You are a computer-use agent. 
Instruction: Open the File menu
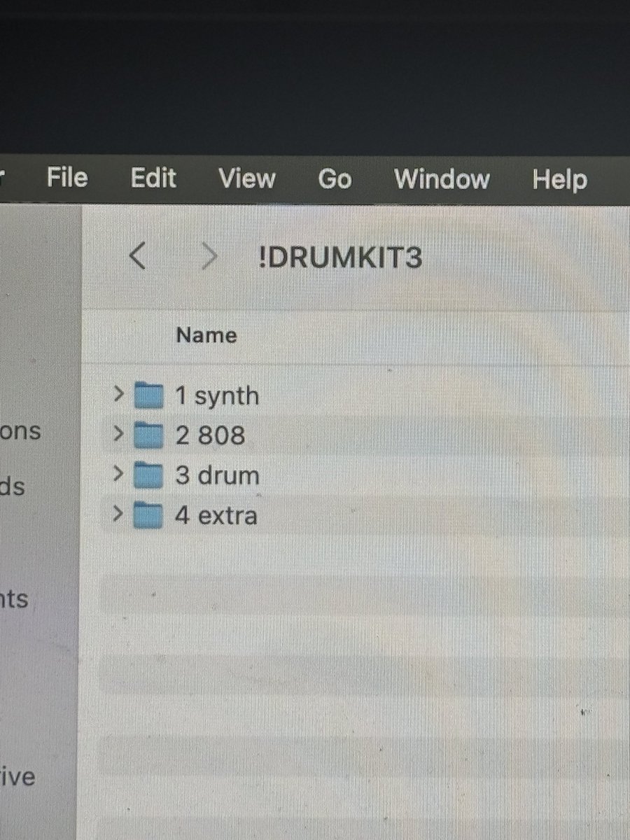click(66, 179)
